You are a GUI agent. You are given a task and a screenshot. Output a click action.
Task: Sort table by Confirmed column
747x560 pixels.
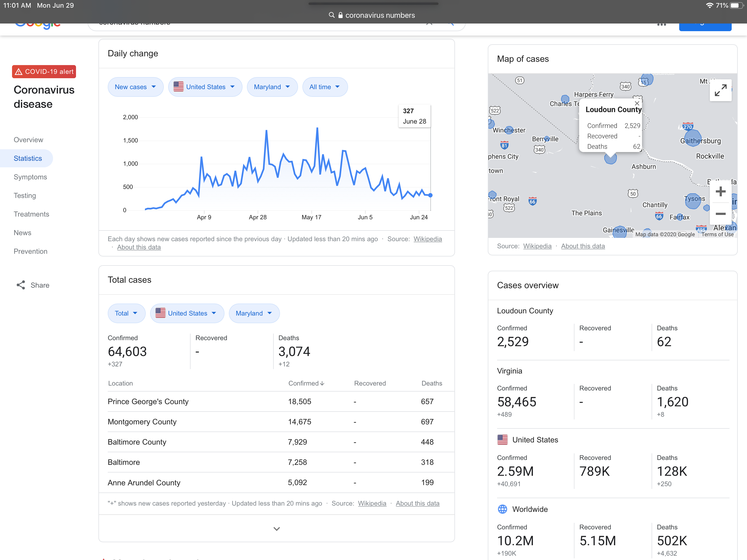(x=306, y=383)
